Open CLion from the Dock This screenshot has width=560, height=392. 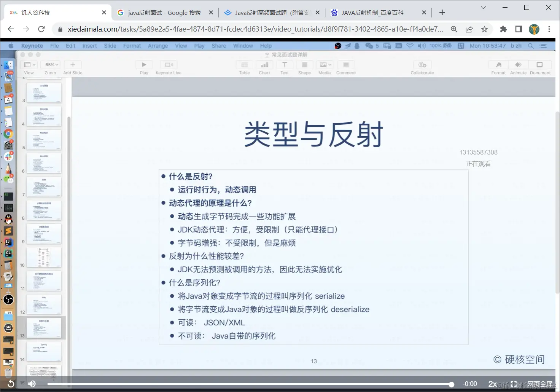pyautogui.click(x=8, y=253)
